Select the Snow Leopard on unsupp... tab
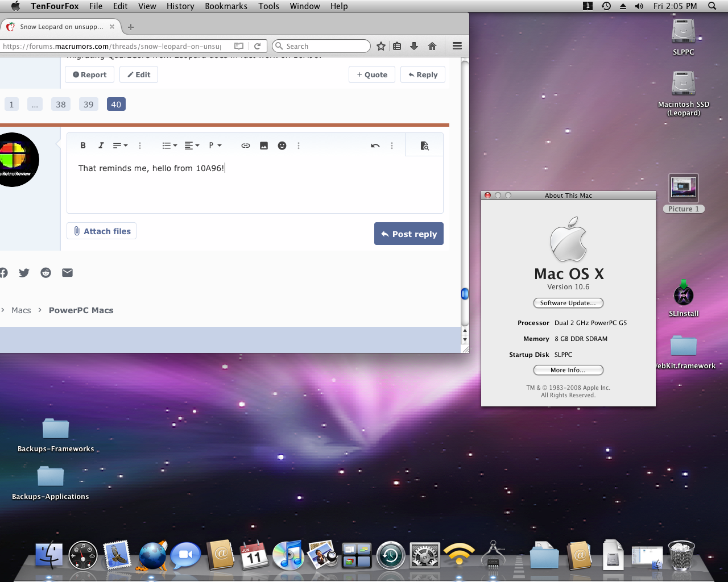This screenshot has height=582, width=728. [x=60, y=27]
